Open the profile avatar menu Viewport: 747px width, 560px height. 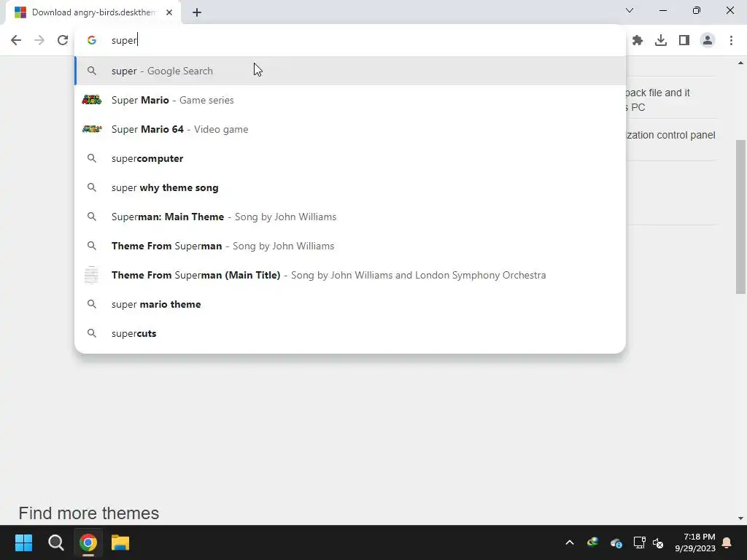[x=708, y=41]
